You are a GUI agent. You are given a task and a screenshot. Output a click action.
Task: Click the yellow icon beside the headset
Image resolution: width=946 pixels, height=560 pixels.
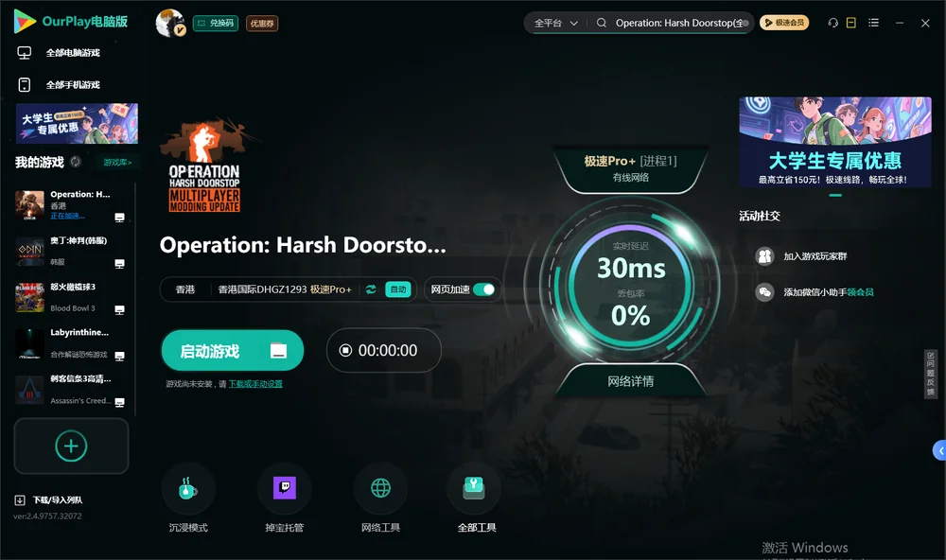tap(851, 23)
